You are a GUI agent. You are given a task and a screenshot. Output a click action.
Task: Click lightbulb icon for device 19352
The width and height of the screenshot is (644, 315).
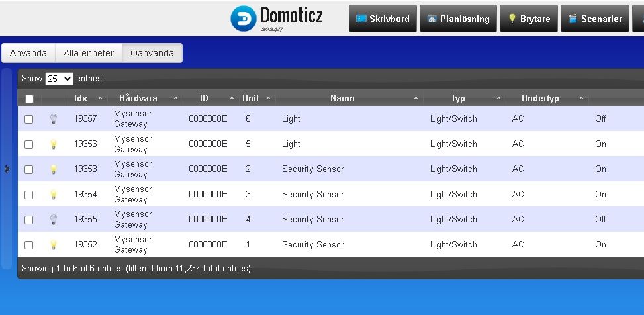(54, 245)
